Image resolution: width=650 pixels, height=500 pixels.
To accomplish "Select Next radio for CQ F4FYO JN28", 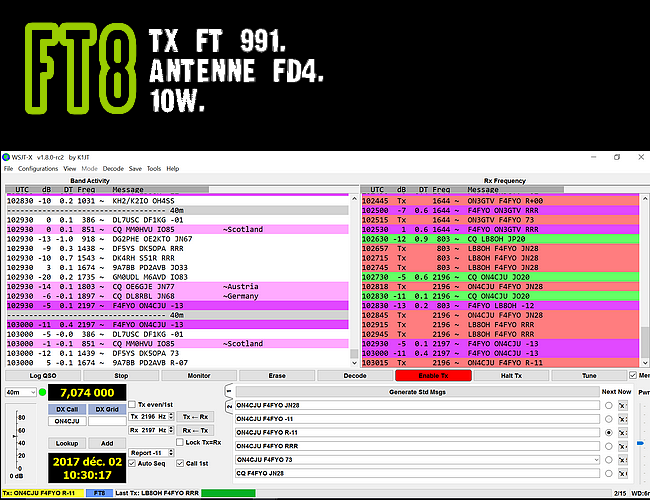I will pyautogui.click(x=609, y=473).
